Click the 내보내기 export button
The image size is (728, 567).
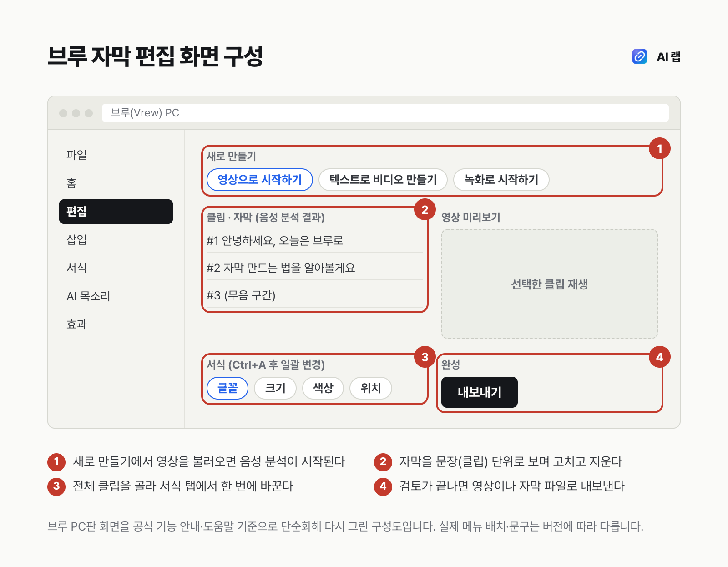coord(480,392)
